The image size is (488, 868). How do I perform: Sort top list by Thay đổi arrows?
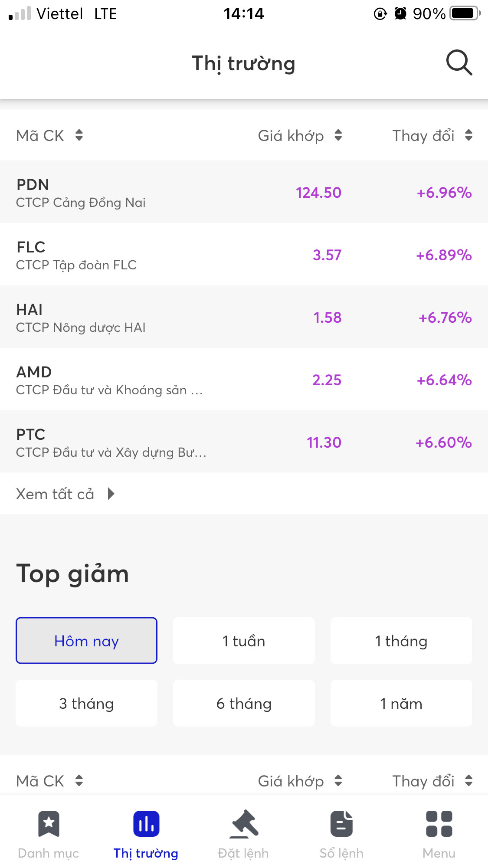tap(468, 135)
